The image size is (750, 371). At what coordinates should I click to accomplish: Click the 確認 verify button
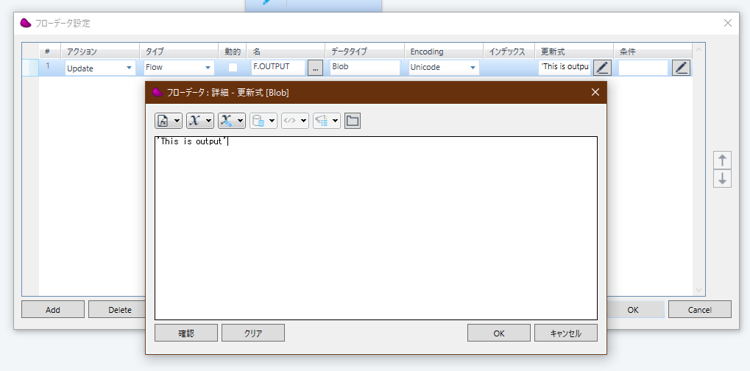click(186, 333)
